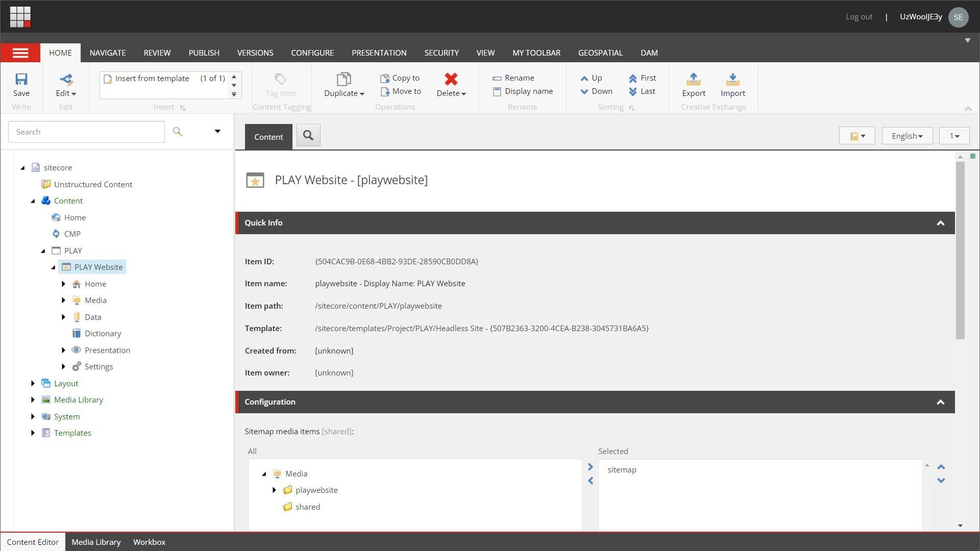This screenshot has width=980, height=551.
Task: Move item Last in sorting
Action: click(642, 91)
